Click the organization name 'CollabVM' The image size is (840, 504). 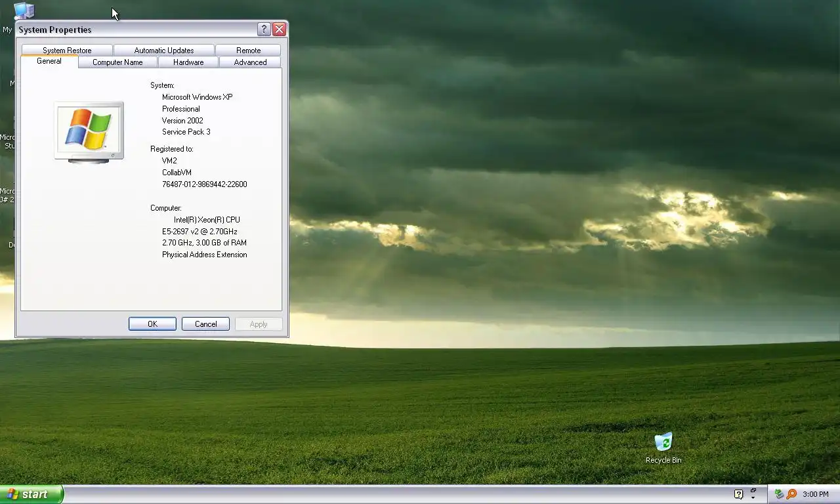pyautogui.click(x=177, y=173)
